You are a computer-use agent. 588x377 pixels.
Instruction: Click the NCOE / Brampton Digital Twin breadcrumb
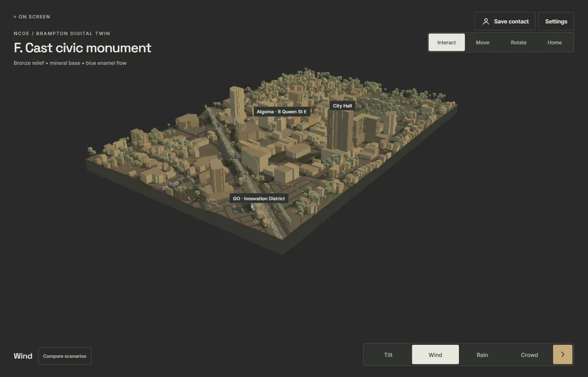(62, 33)
